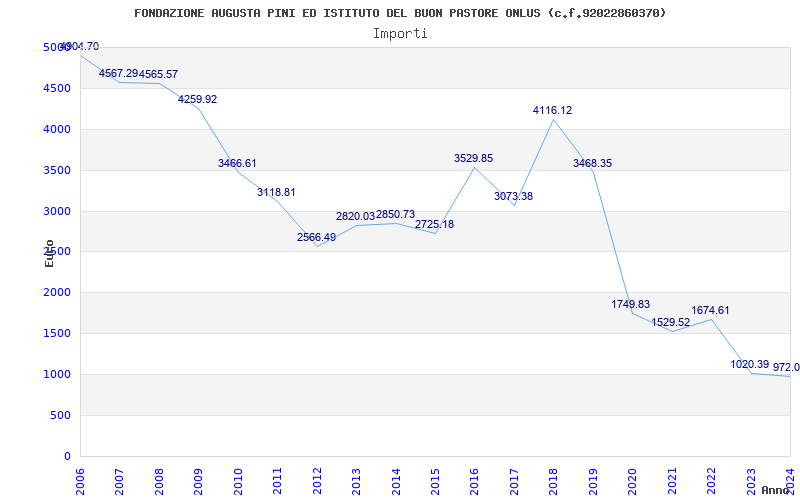Click y-axis value 3000
800x500 pixels.
point(57,211)
